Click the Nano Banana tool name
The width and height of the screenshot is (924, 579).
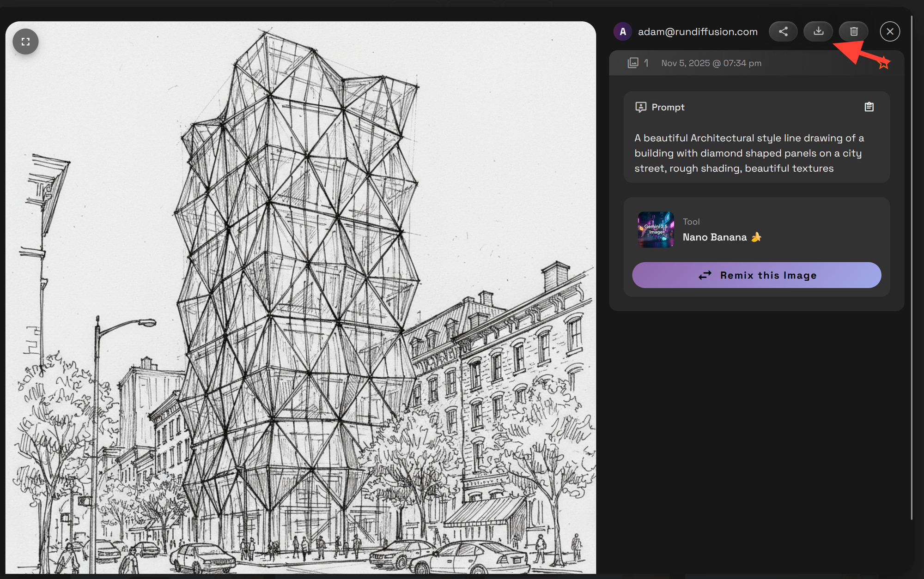click(714, 237)
